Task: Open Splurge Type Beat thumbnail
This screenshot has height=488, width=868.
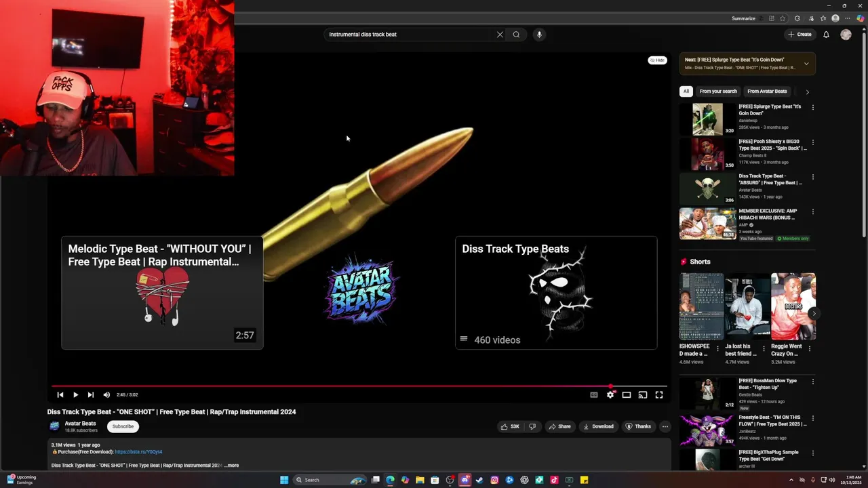Action: pos(707,119)
